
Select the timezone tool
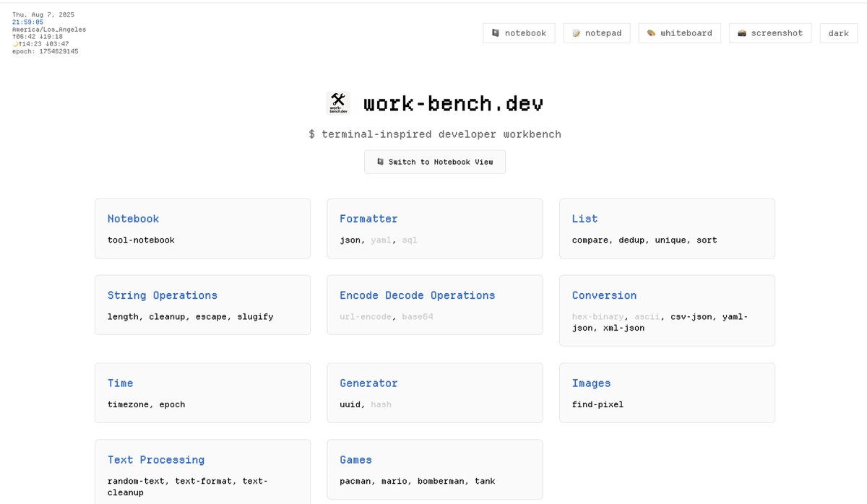point(128,404)
